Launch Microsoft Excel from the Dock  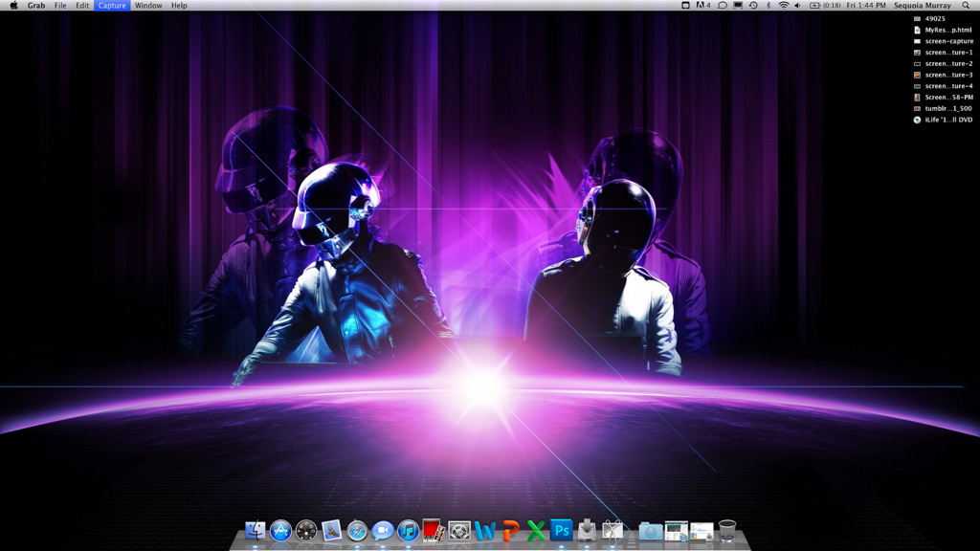point(536,531)
